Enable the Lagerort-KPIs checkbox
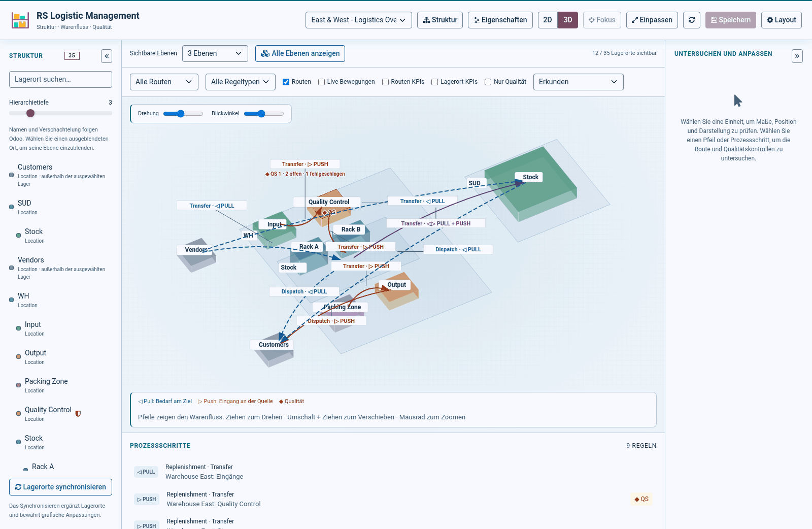This screenshot has width=812, height=529. pos(434,82)
